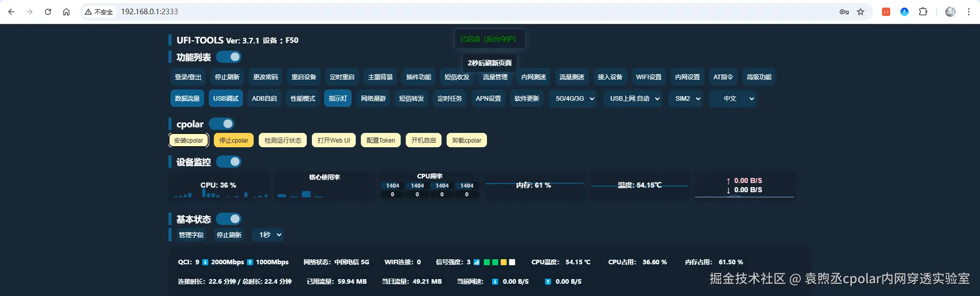This screenshot has width=980, height=296.
Task: Bookmark this page with the star icon
Action: (x=861, y=12)
